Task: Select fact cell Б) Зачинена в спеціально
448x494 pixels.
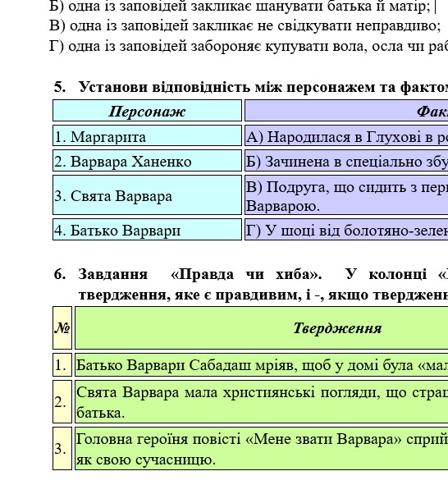Action: tap(346, 161)
